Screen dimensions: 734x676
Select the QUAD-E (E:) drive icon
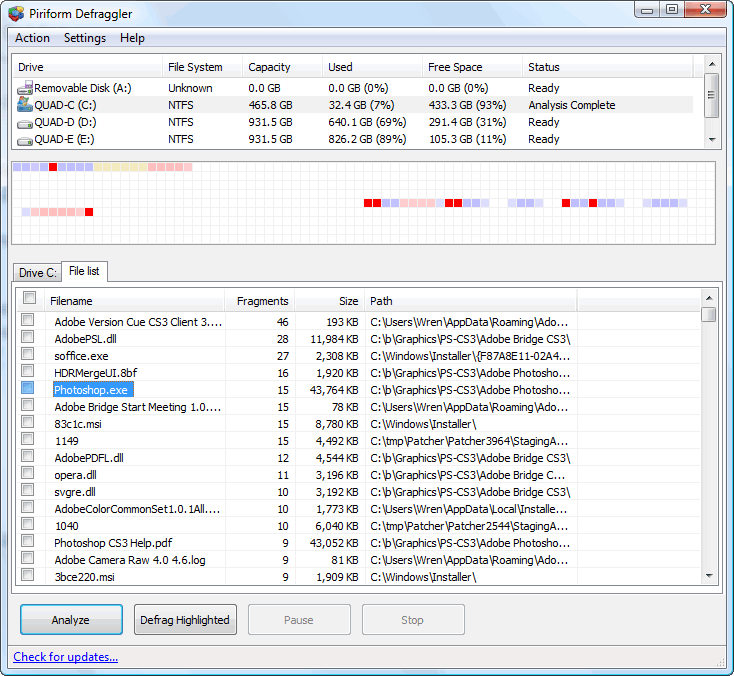pos(25,140)
